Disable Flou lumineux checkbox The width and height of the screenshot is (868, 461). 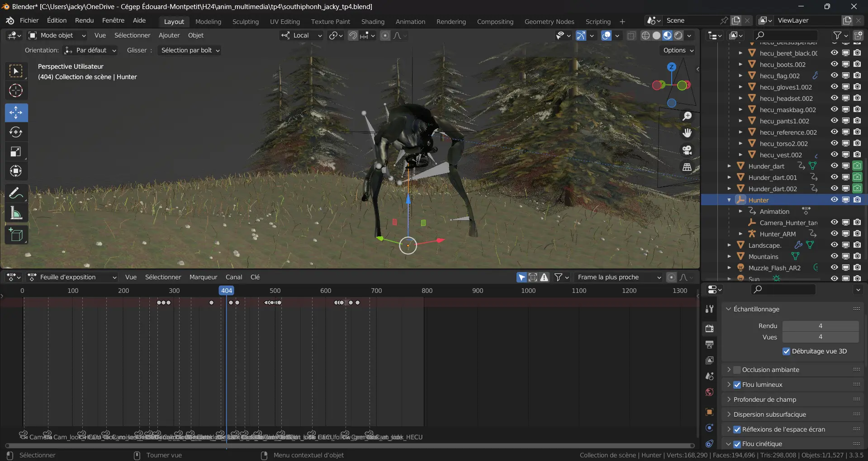pyautogui.click(x=737, y=385)
